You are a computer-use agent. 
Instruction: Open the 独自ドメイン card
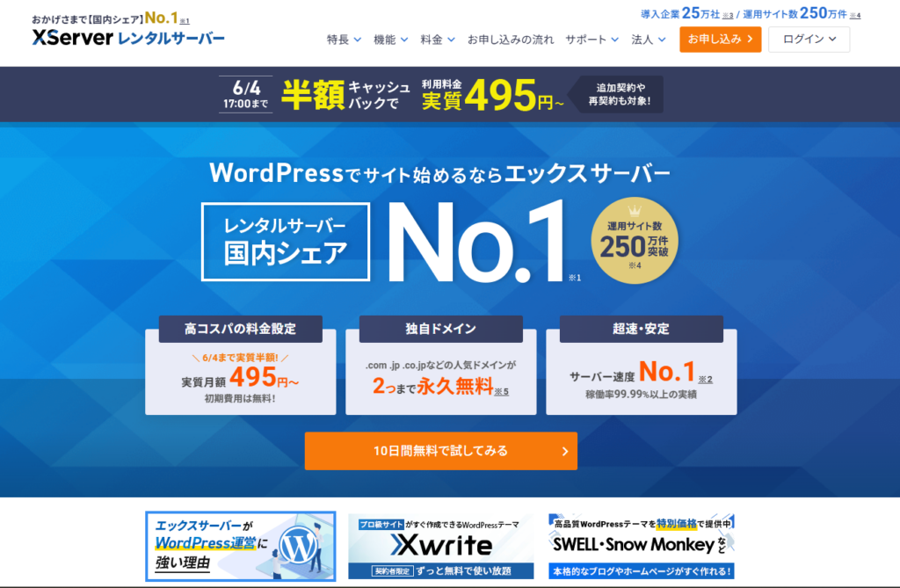pyautogui.click(x=441, y=366)
